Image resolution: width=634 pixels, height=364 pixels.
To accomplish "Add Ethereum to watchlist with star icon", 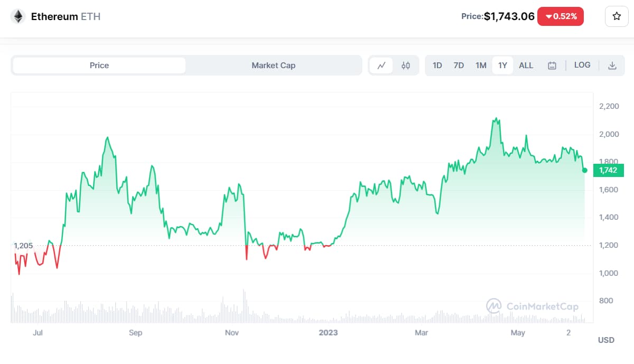I will coord(616,16).
